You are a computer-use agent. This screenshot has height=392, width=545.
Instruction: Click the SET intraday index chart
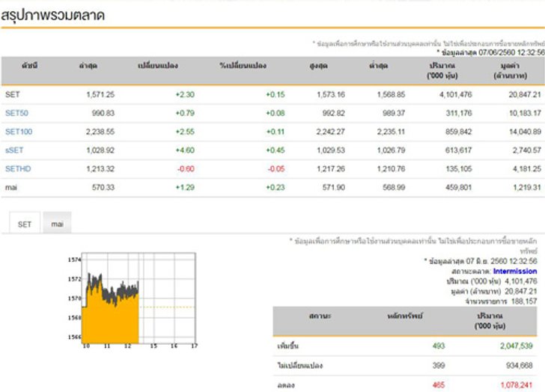133,301
